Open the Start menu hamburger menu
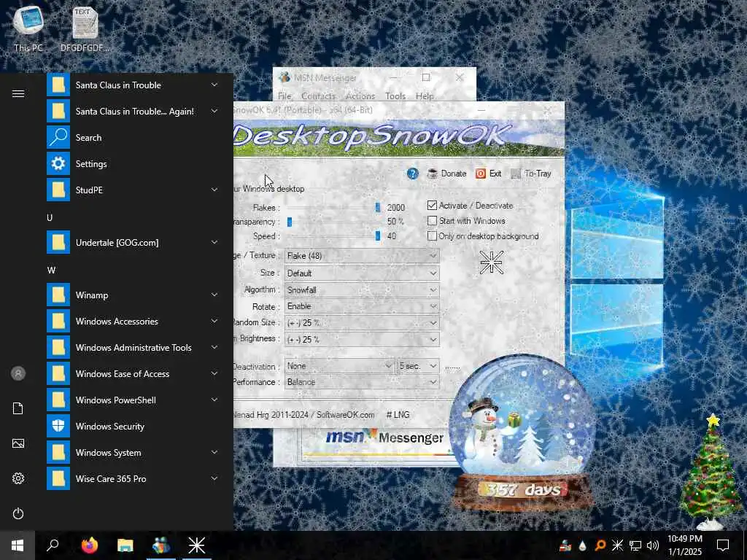Image resolution: width=747 pixels, height=560 pixels. pyautogui.click(x=18, y=94)
